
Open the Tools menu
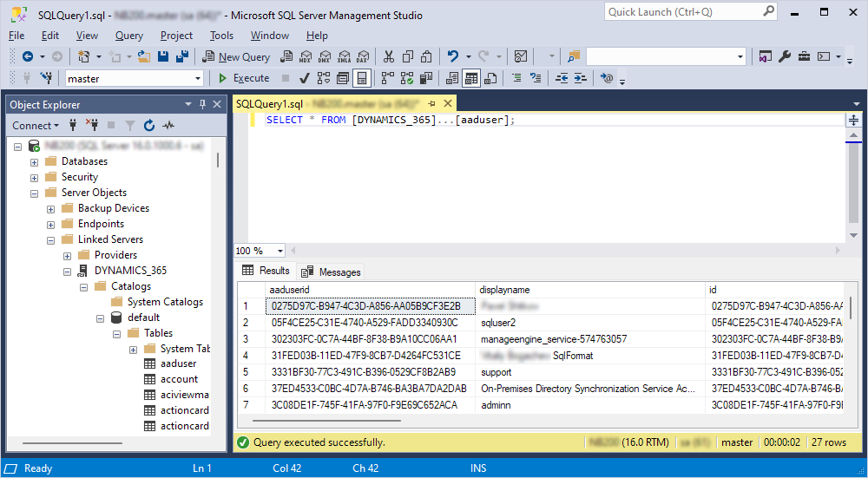tap(221, 36)
